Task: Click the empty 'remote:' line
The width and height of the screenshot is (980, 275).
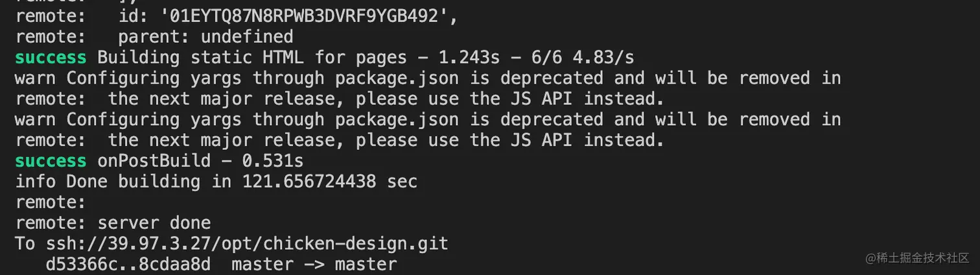Action: click(x=51, y=202)
